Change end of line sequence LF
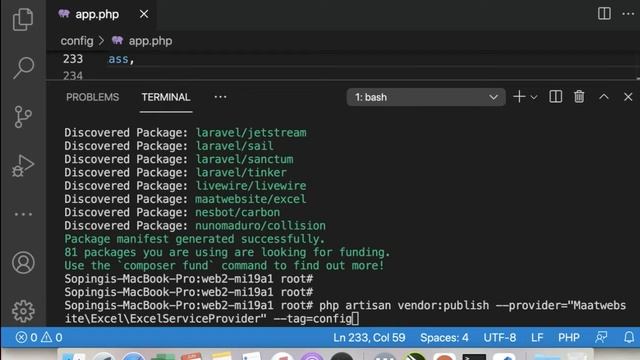The height and width of the screenshot is (360, 640). click(537, 338)
